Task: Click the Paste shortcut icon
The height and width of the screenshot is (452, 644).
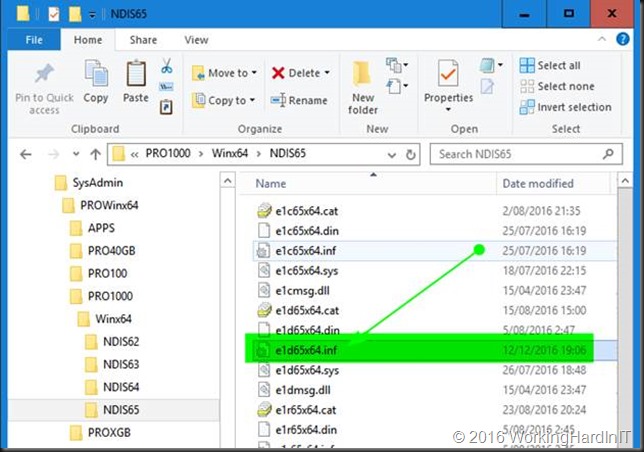Action: pyautogui.click(x=166, y=108)
